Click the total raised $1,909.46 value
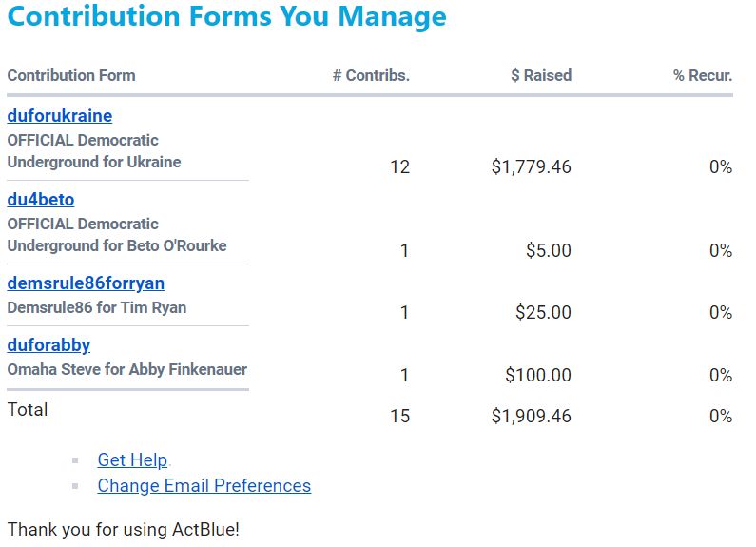This screenshot has height=547, width=756. (x=532, y=417)
